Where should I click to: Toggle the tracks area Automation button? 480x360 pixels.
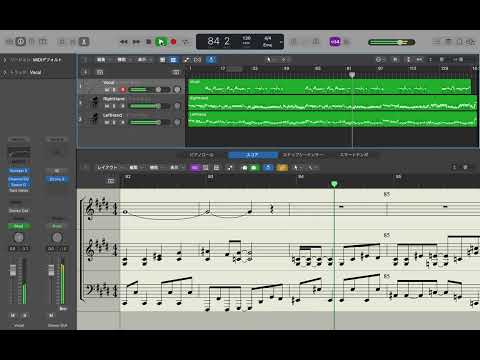[187, 60]
